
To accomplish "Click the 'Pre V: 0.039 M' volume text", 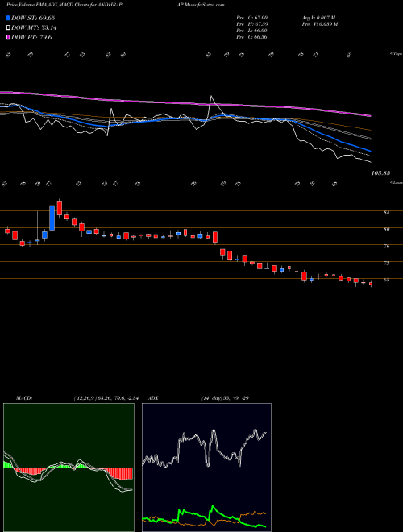I will pos(319,24).
